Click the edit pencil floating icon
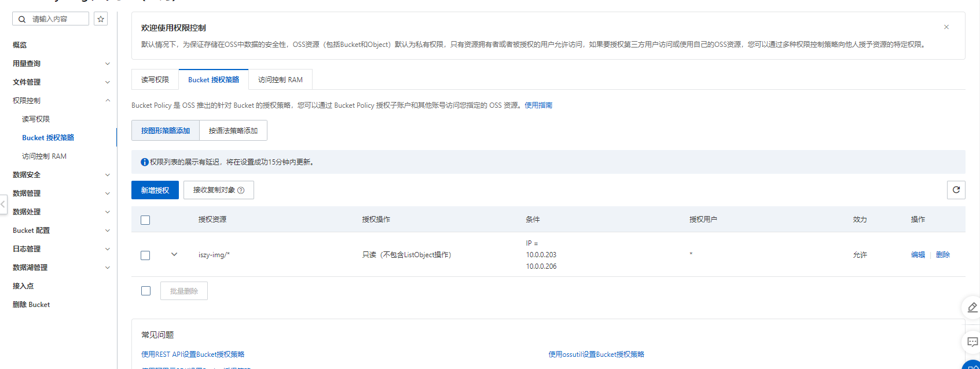This screenshot has width=980, height=369. click(972, 308)
